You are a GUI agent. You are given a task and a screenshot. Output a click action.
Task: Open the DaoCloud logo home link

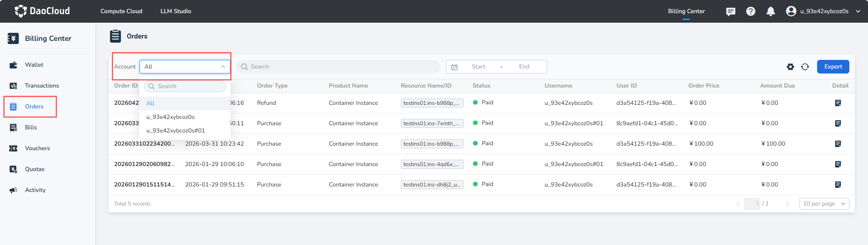tap(42, 11)
